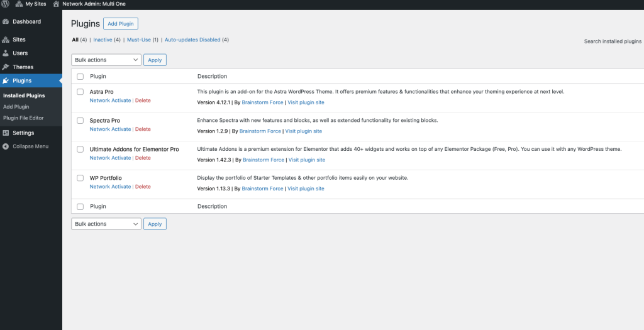Open Brainstorm Force link in WP Portfolio row
The width and height of the screenshot is (644, 330).
(x=262, y=189)
